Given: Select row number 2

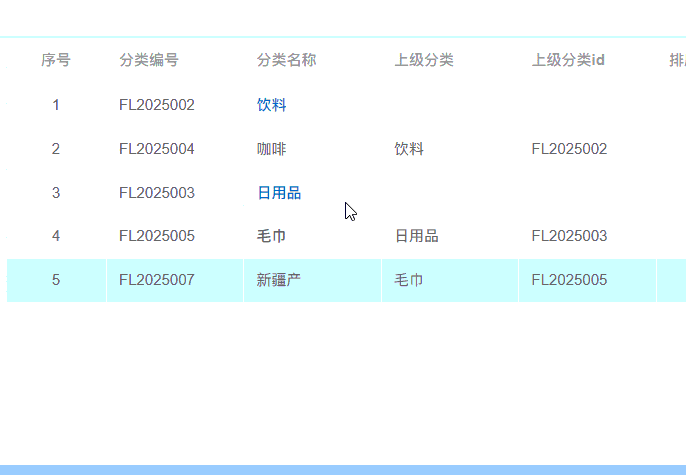Looking at the screenshot, I should [56, 149].
